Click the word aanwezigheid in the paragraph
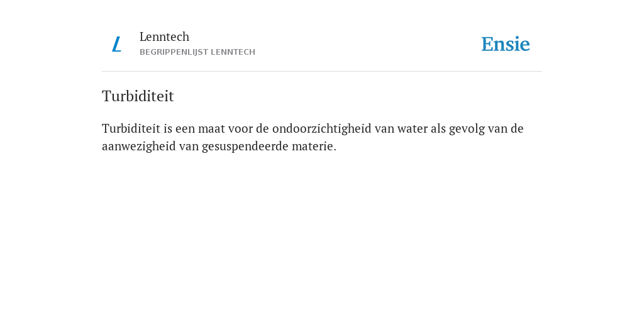Viewport: 644px width, 322px height. click(139, 146)
